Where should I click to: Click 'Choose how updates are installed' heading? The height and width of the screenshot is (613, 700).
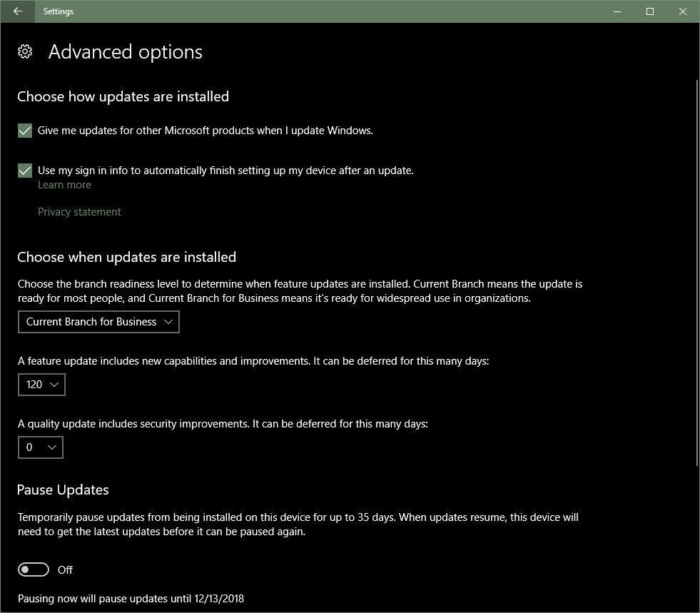point(123,97)
